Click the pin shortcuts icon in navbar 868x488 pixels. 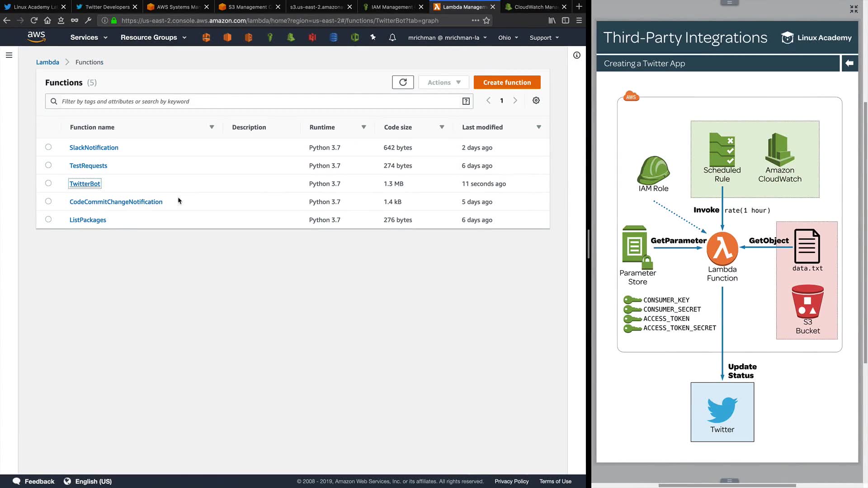[x=373, y=38]
